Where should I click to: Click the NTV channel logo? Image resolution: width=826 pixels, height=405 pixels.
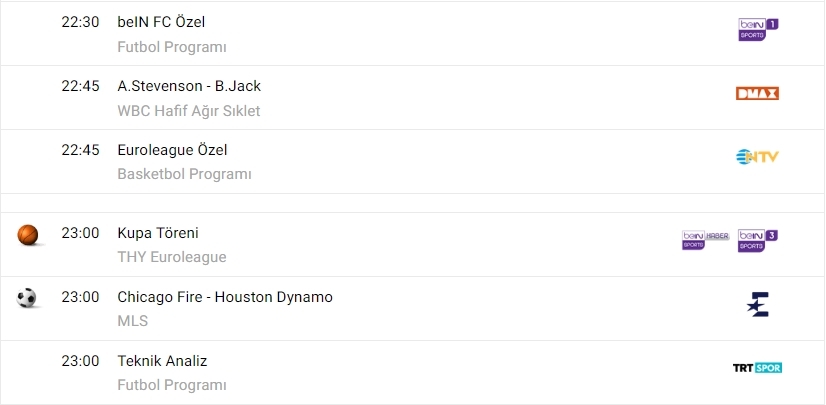click(757, 157)
